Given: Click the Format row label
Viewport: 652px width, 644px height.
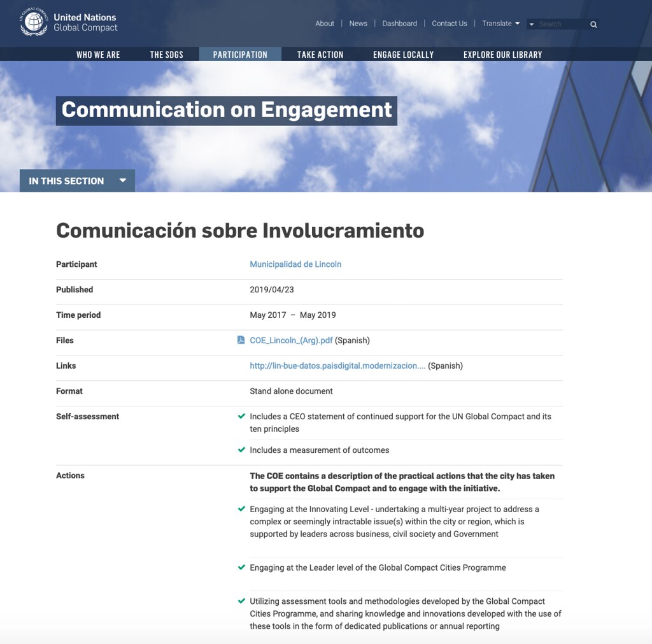Looking at the screenshot, I should tap(69, 391).
